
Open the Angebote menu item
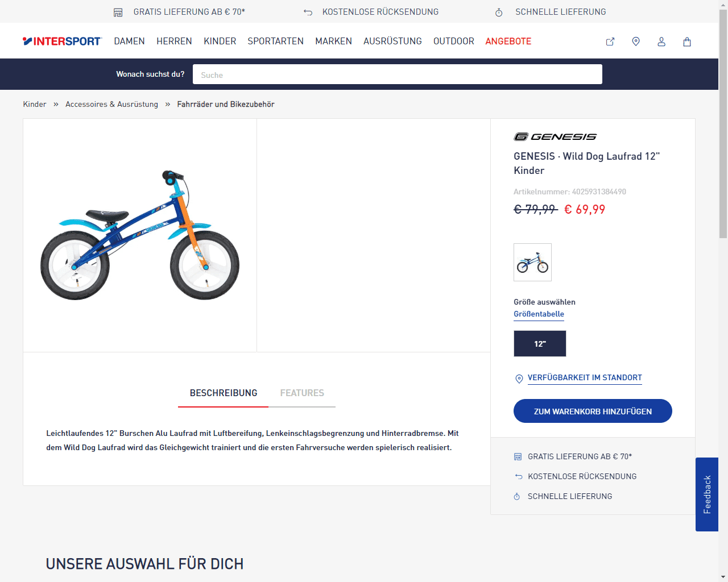pos(508,41)
